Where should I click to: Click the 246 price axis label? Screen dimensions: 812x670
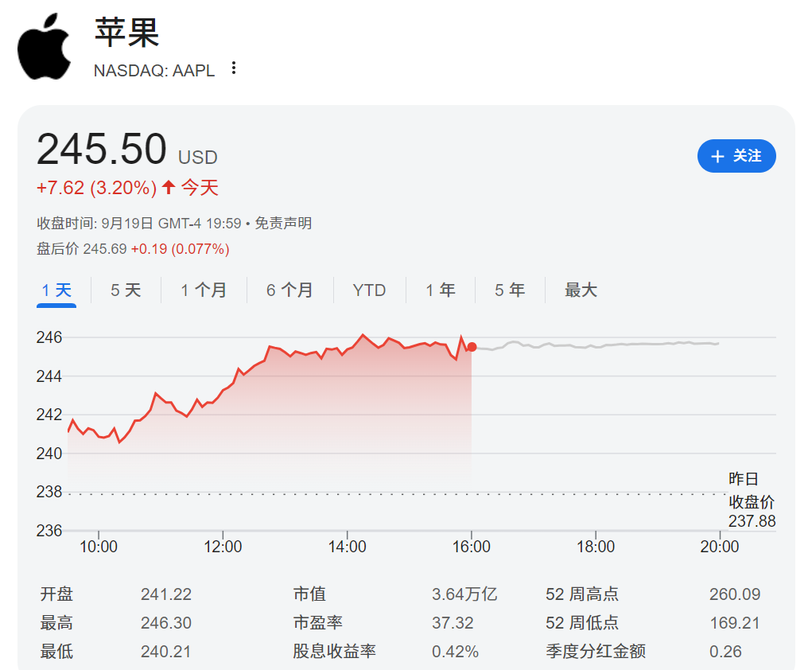point(49,337)
